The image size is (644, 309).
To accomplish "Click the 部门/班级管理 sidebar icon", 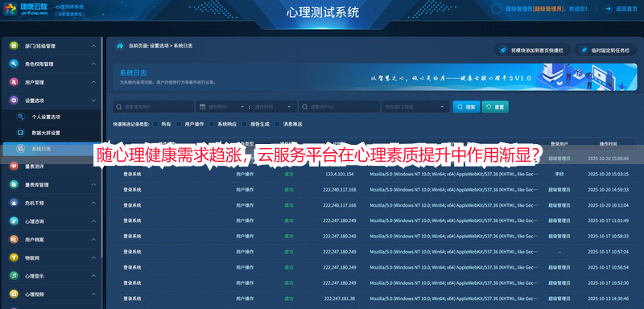I will point(14,46).
